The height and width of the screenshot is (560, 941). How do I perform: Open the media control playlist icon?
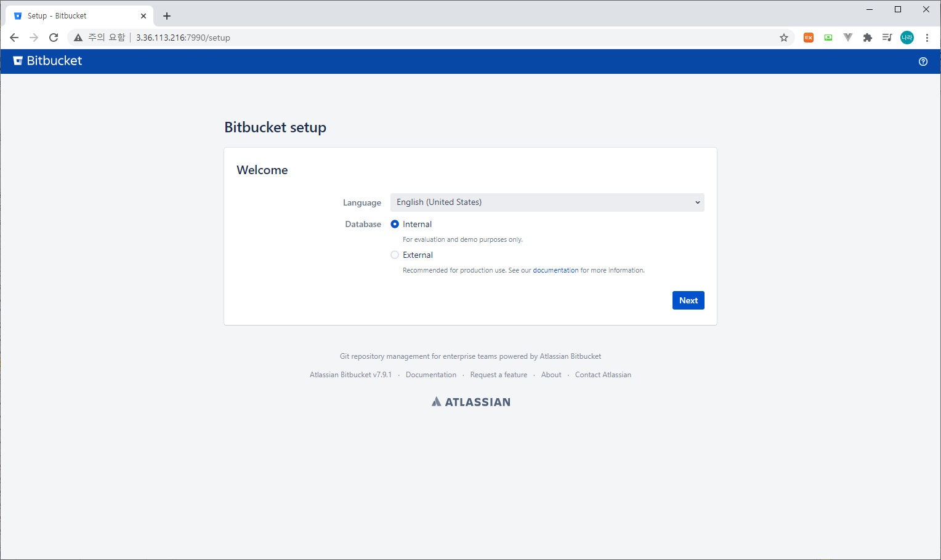[x=887, y=38]
